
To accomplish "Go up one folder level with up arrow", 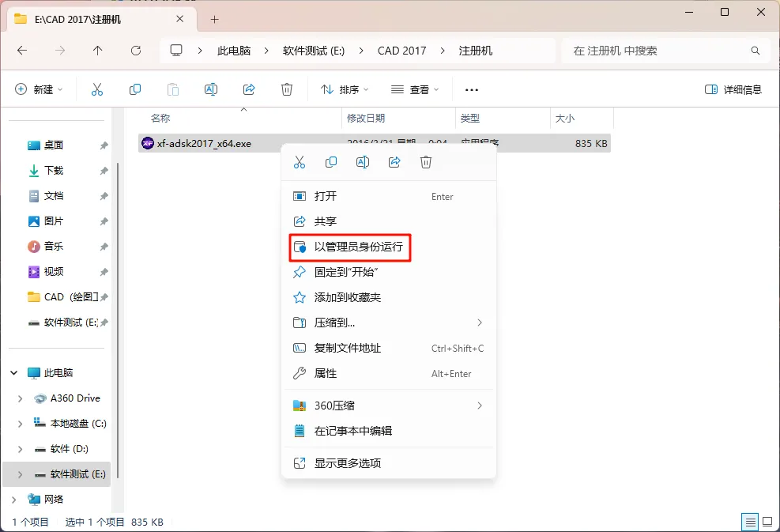I will 97,51.
